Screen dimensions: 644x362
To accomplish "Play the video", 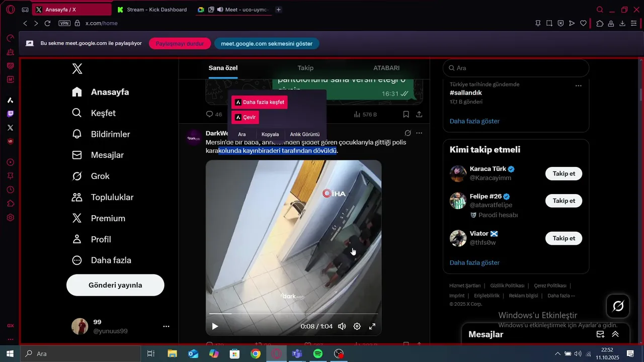I will click(215, 326).
